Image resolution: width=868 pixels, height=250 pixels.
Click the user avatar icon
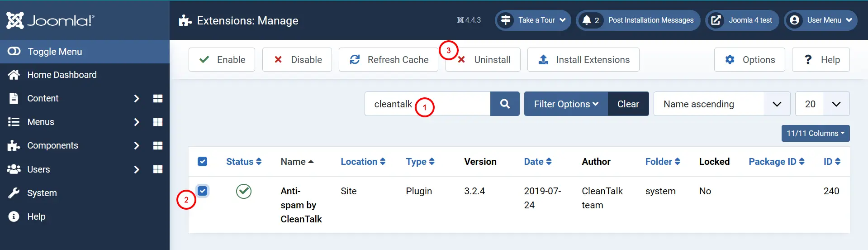(x=794, y=20)
